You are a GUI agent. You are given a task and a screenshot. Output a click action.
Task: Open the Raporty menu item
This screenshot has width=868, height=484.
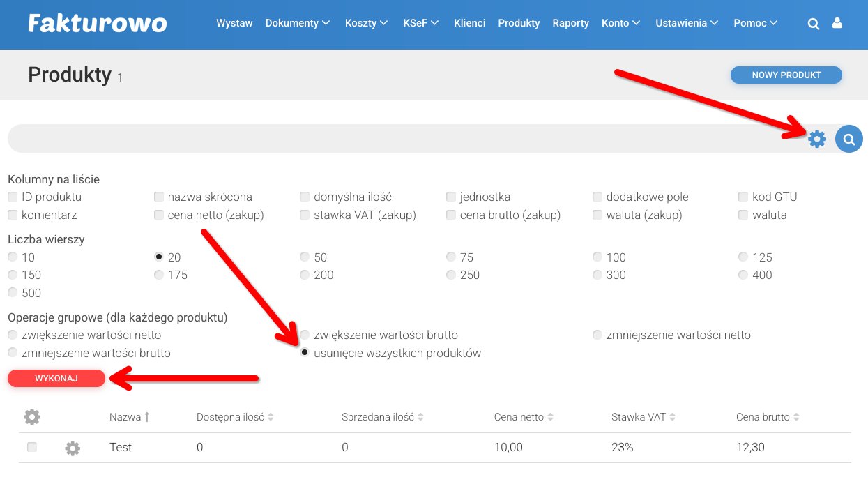click(x=570, y=22)
